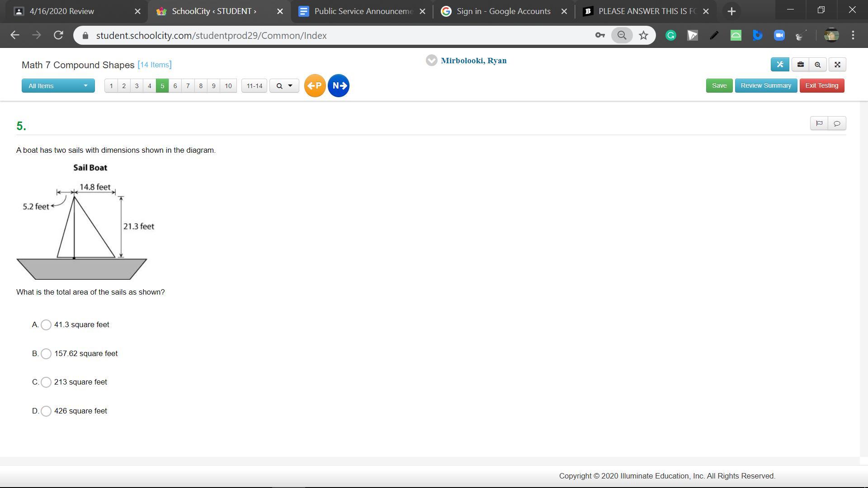
Task: Open the comment bubble icon
Action: (837, 123)
